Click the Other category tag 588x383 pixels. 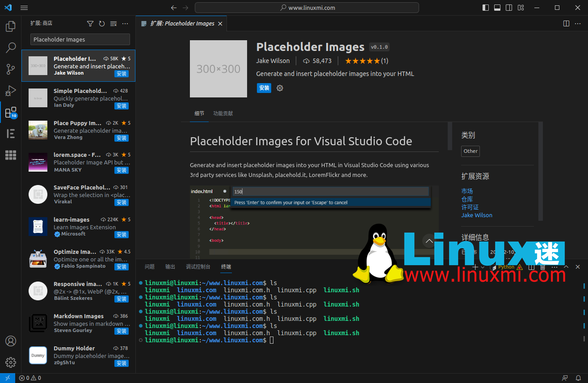tap(470, 151)
